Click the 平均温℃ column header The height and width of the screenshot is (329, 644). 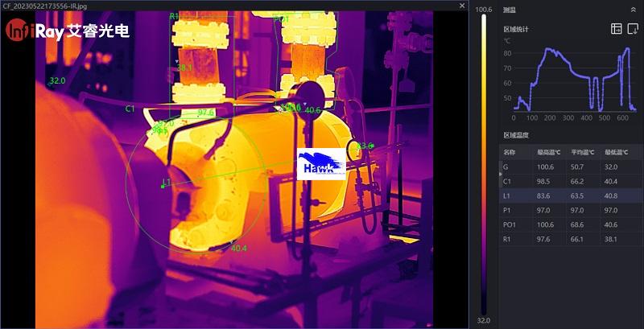click(581, 152)
